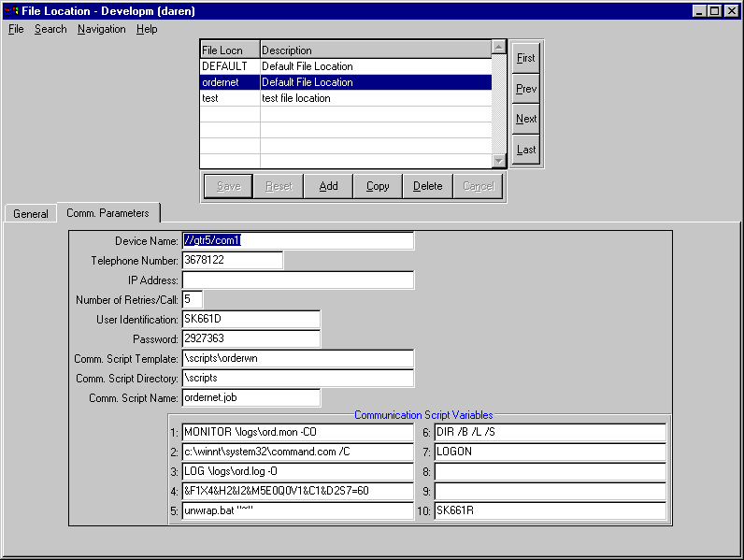This screenshot has height=560, width=744.
Task: Click the application icon in title bar
Action: pos(11,10)
